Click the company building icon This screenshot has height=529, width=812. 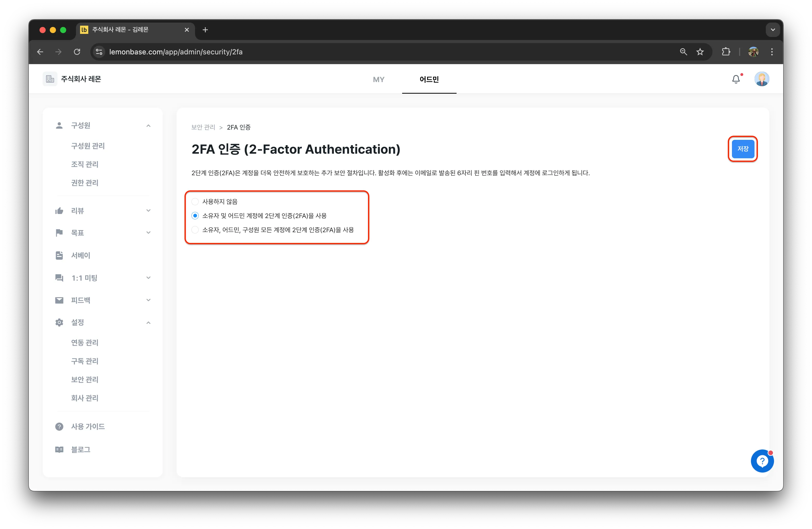tap(50, 79)
